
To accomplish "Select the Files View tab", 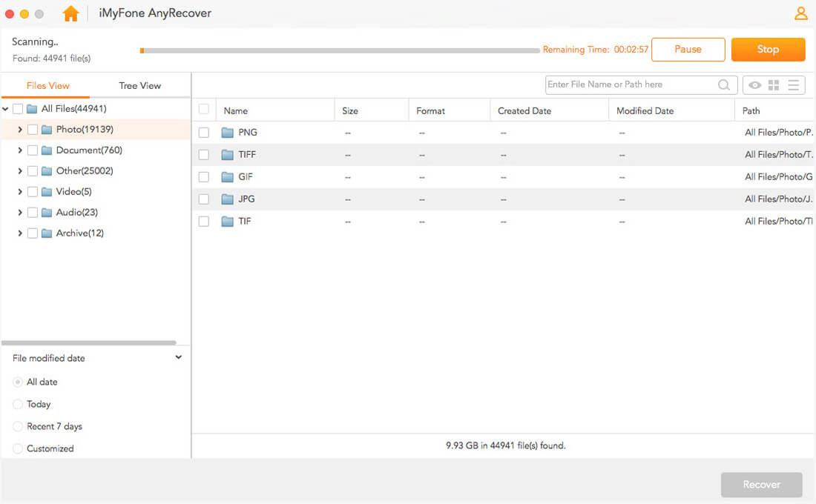I will tap(47, 85).
